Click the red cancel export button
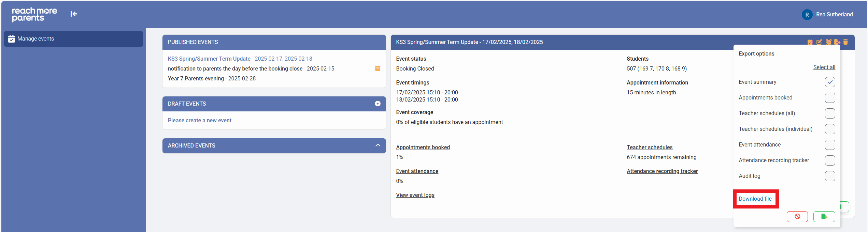Image resolution: width=868 pixels, height=232 pixels. (797, 217)
